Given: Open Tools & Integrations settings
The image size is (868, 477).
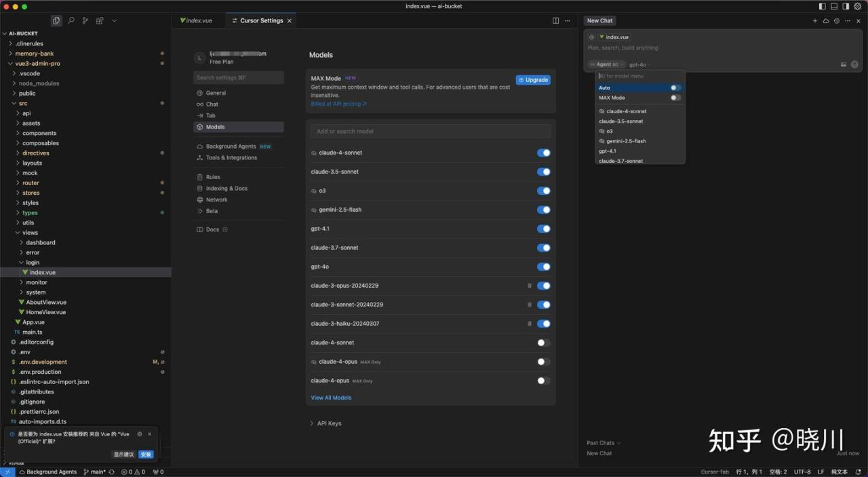Looking at the screenshot, I should pos(231,157).
